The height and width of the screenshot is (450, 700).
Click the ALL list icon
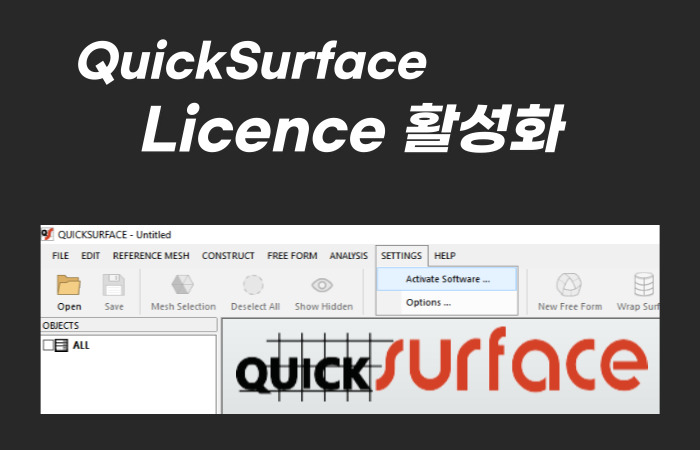[x=61, y=345]
